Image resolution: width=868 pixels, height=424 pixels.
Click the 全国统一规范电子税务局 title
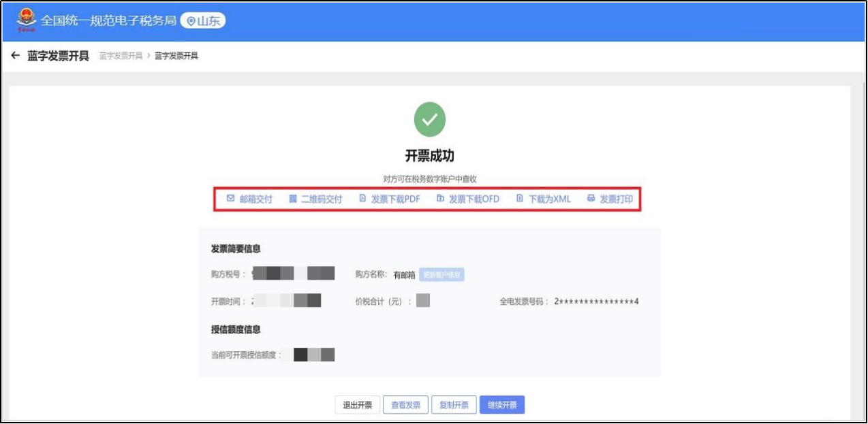tap(108, 21)
